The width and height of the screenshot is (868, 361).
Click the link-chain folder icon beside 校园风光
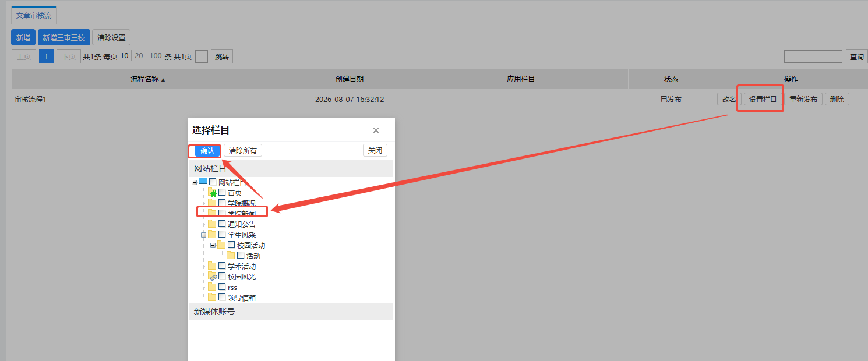pyautogui.click(x=213, y=277)
